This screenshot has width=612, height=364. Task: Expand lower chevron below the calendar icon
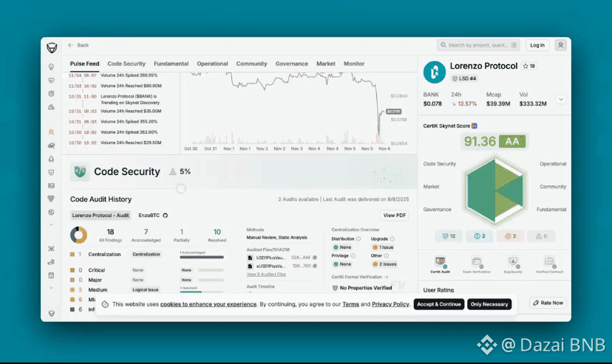point(51,288)
